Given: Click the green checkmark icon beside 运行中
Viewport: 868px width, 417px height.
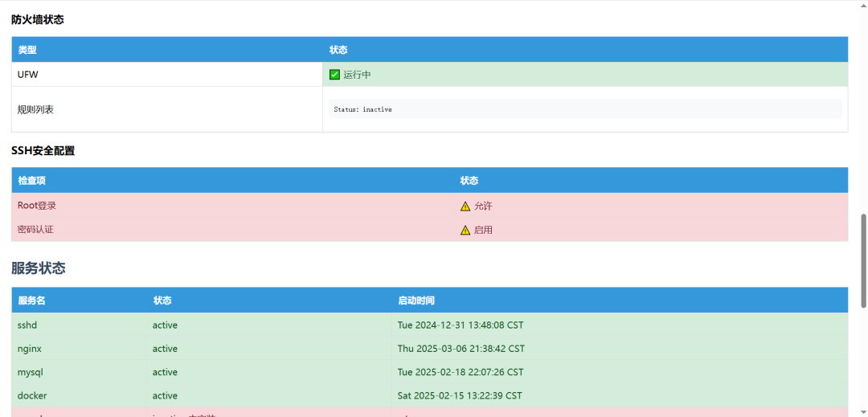Looking at the screenshot, I should tap(335, 75).
